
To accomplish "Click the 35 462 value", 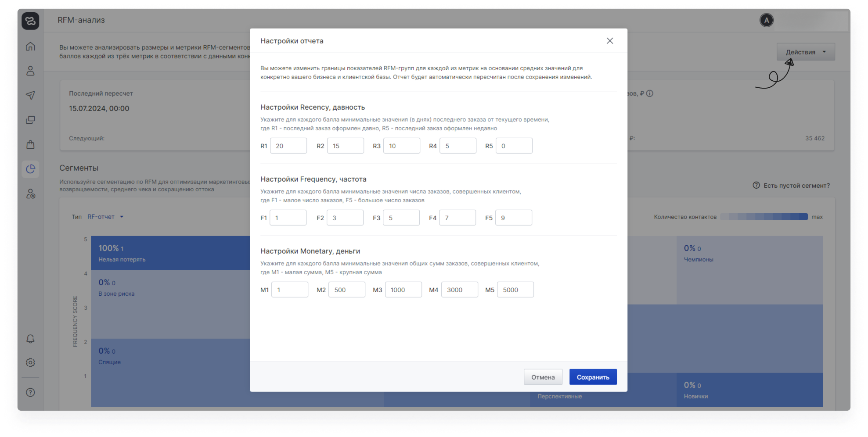I will [x=815, y=138].
